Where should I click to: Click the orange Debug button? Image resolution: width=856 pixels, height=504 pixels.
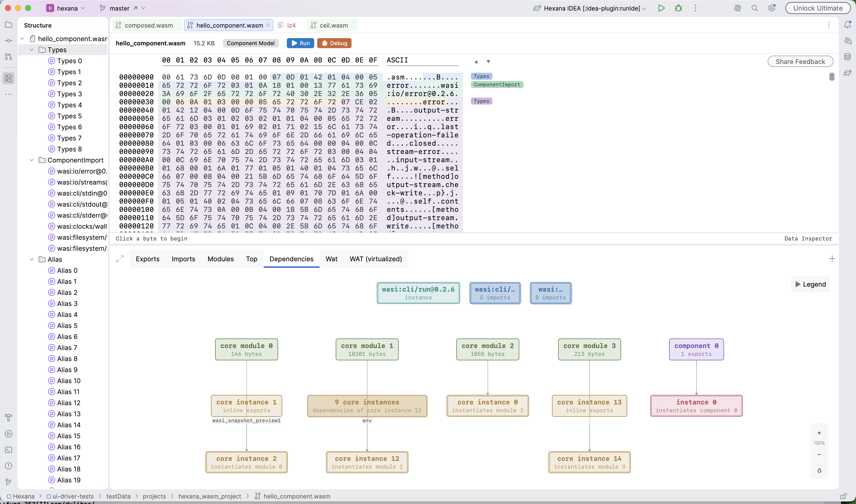(334, 43)
